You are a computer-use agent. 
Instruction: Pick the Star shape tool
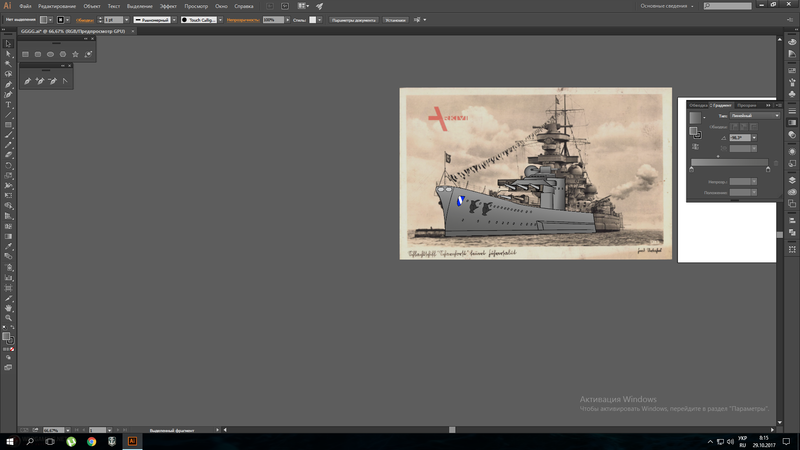[76, 54]
